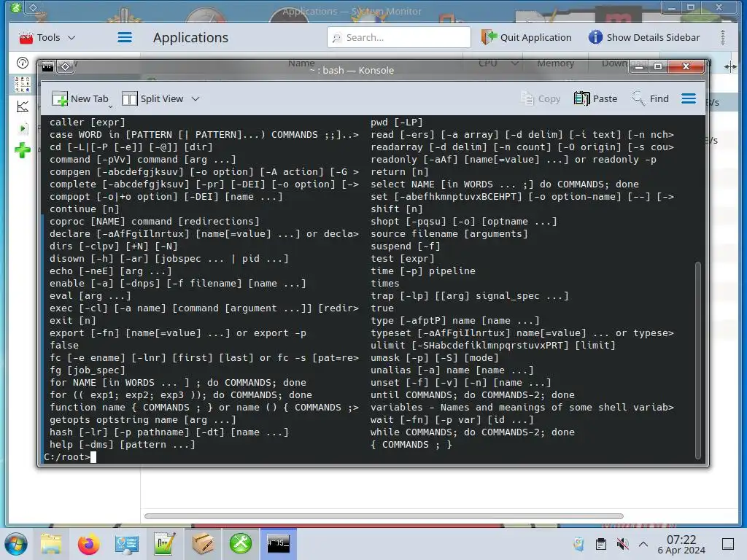Click the 'help [-dms] [pattern ...]' line
This screenshot has width=747, height=560.
123,445
